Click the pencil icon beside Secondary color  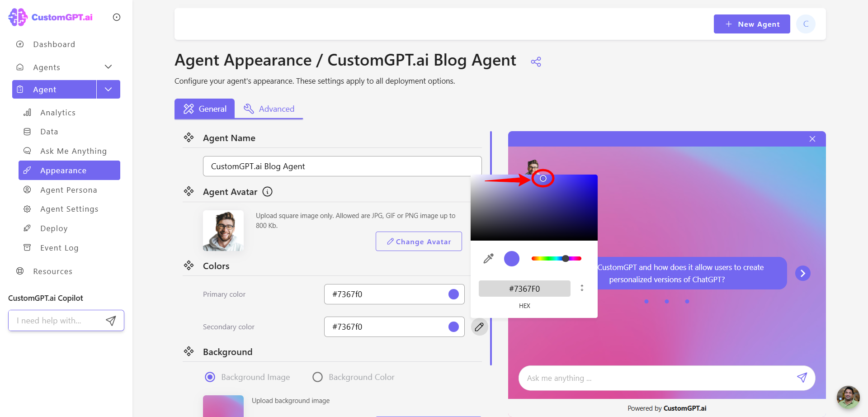coord(479,327)
